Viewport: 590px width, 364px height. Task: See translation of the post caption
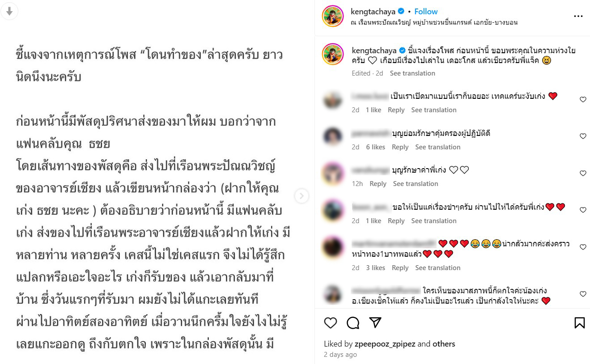click(412, 73)
